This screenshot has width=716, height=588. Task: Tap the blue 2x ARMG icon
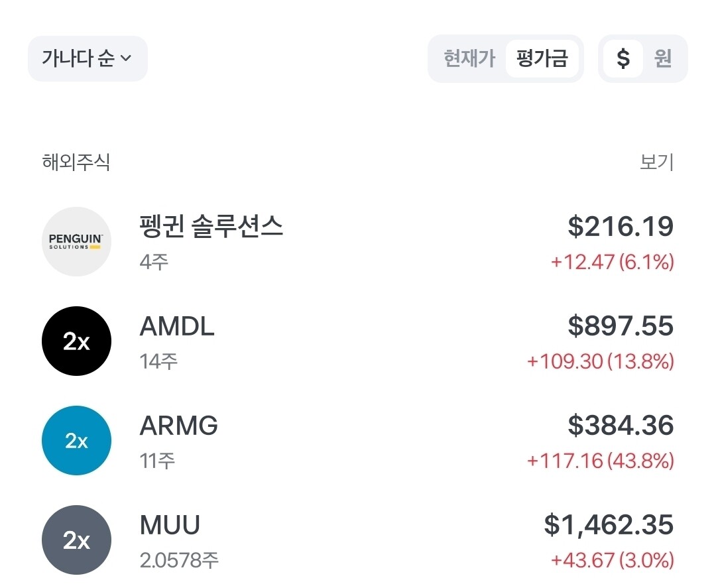click(x=76, y=441)
